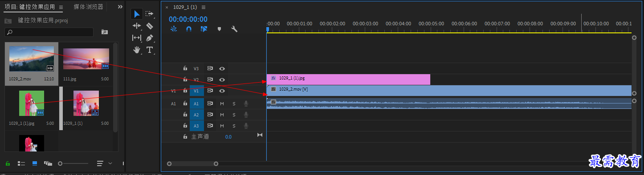Toggle track lock on A2
The height and width of the screenshot is (175, 644).
tap(185, 115)
